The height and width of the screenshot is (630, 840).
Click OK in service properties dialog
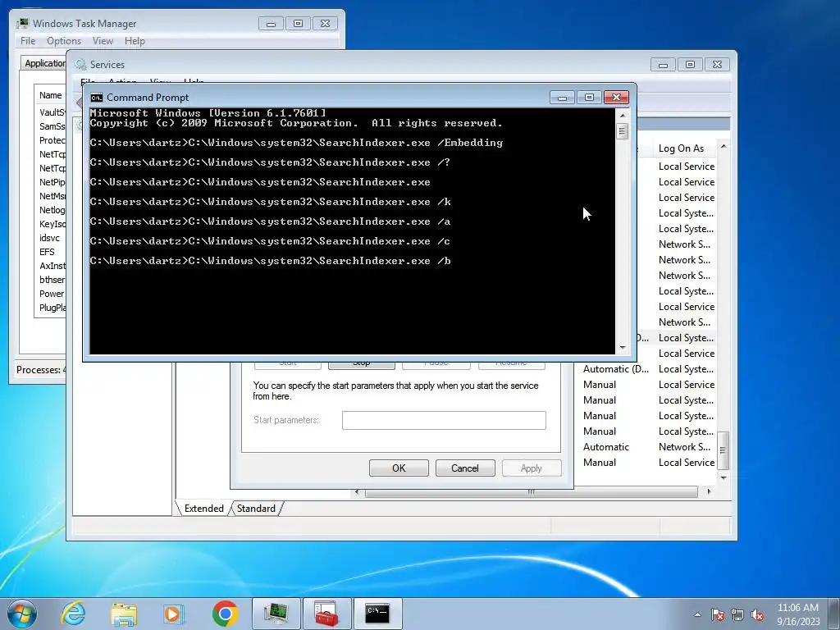point(399,468)
